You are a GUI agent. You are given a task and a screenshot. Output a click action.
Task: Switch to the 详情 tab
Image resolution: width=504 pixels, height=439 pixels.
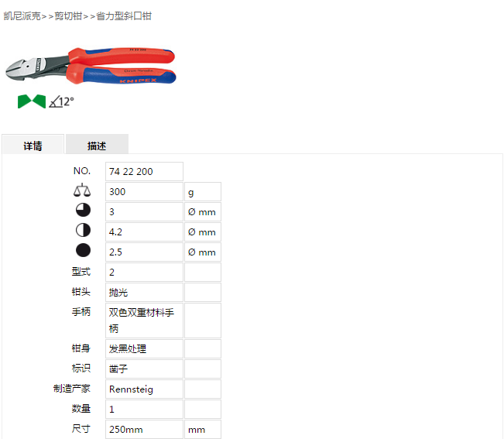33,144
